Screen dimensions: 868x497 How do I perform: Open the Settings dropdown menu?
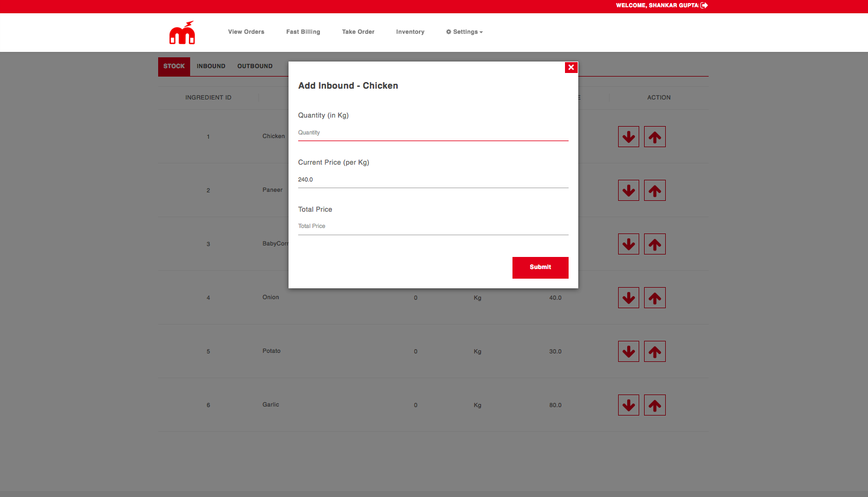464,32
